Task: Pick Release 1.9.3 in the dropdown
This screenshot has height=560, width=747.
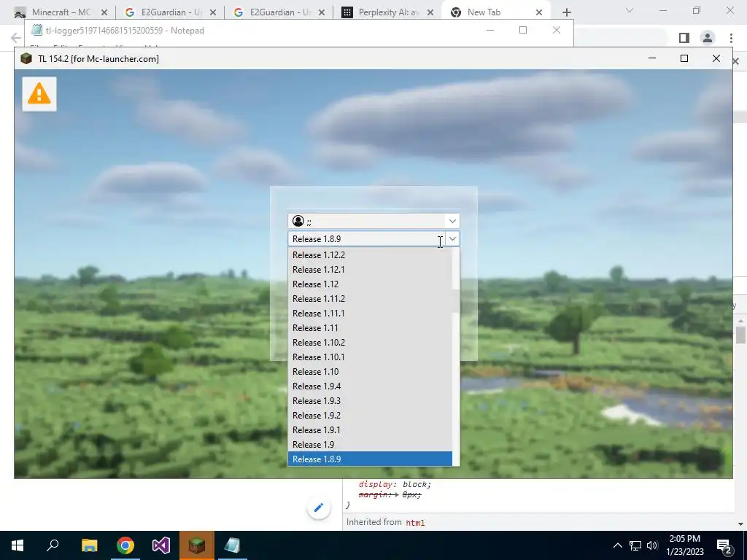Action: pos(370,401)
